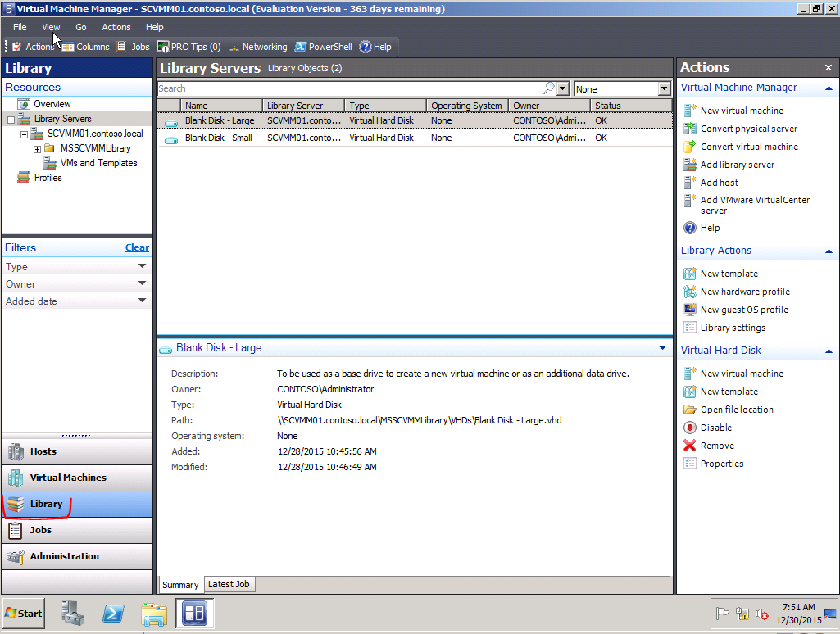Switch to the Summary tab

point(180,585)
